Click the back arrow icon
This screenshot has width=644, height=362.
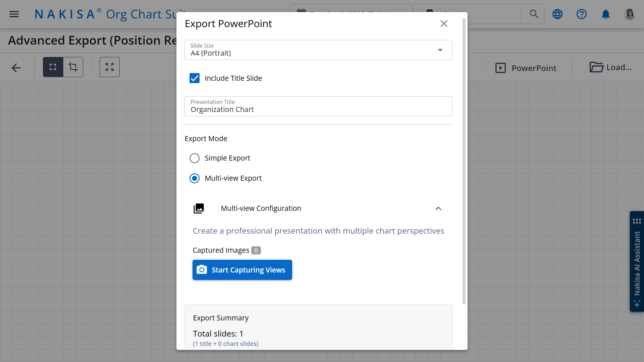(16, 68)
